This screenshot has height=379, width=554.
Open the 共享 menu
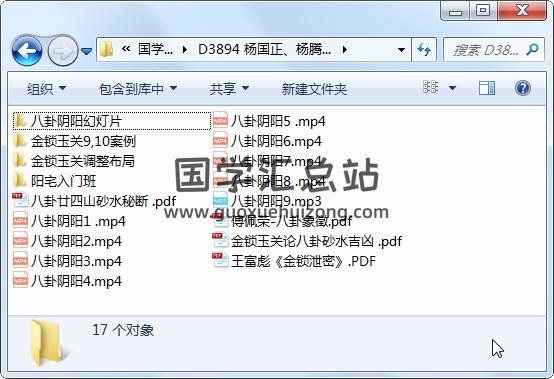tap(229, 89)
